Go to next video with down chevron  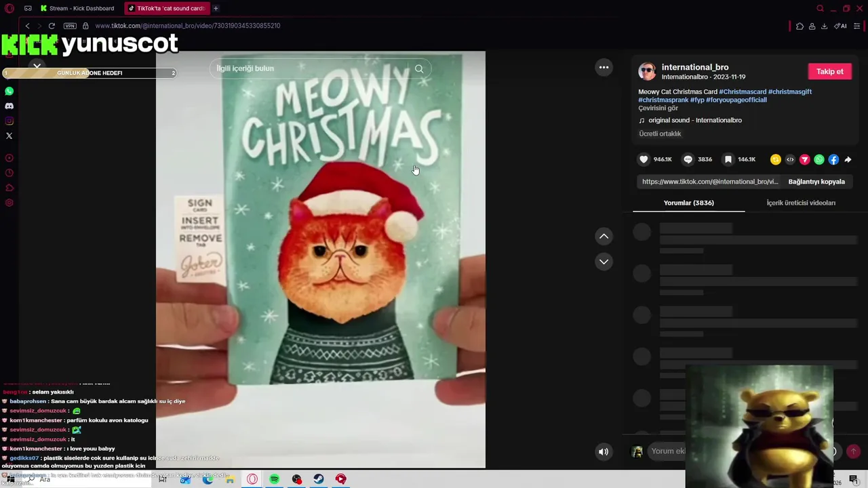[604, 262]
